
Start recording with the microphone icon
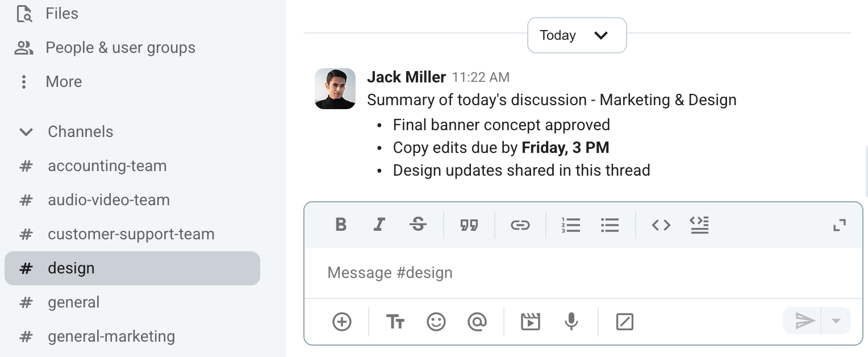tap(571, 322)
